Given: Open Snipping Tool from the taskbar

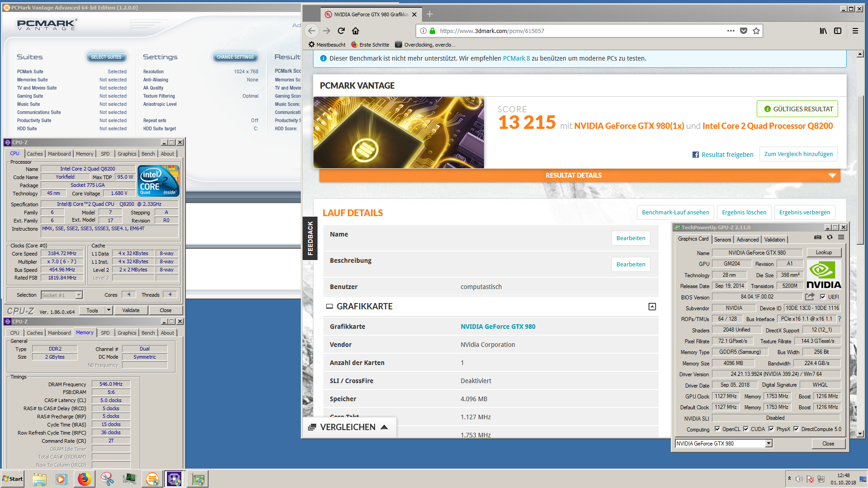Looking at the screenshot, I should (107, 479).
